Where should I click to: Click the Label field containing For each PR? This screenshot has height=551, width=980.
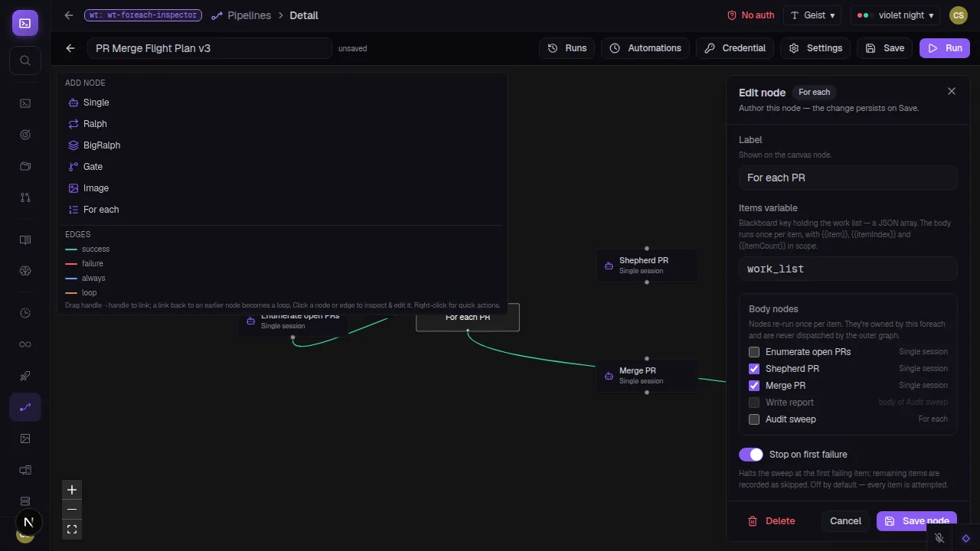[848, 178]
